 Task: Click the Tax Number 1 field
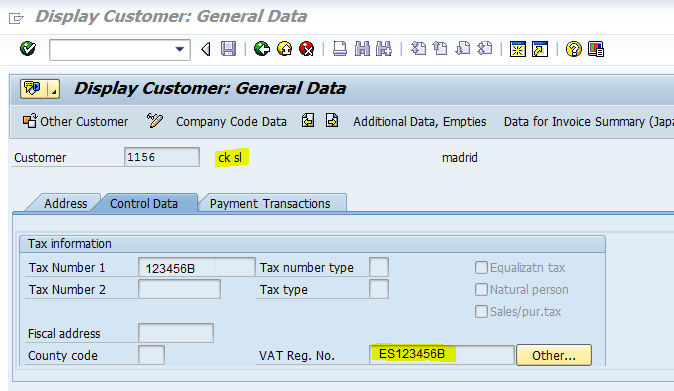point(196,267)
